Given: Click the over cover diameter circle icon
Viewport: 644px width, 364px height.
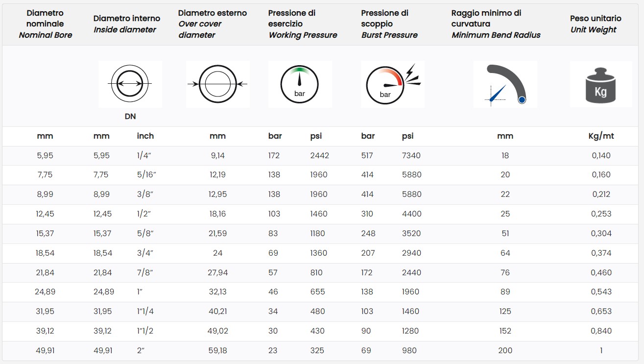Looking at the screenshot, I should pos(217,84).
